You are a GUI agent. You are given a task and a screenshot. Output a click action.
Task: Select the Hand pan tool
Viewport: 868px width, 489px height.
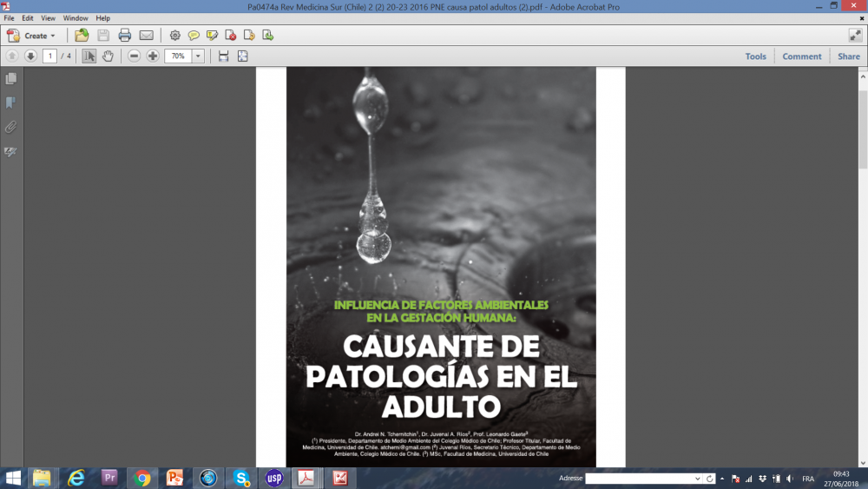click(x=108, y=56)
